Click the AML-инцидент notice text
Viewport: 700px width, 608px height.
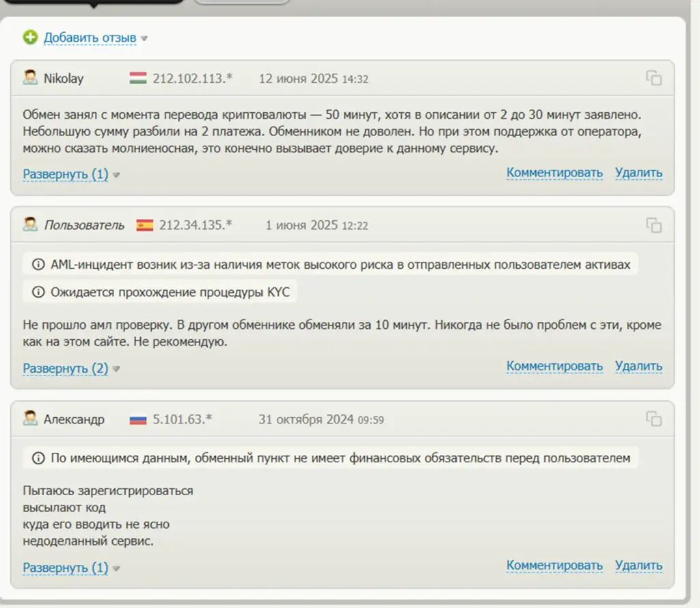(x=340, y=265)
